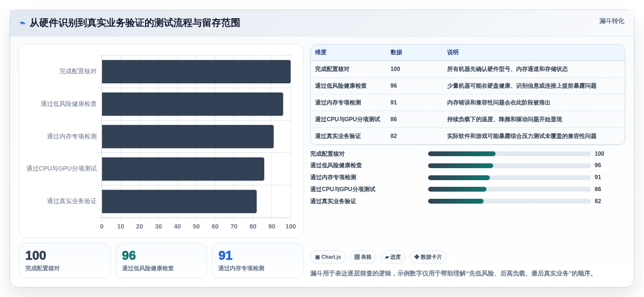The width and height of the screenshot is (644, 297).
Task: Click progress list label 通过真实业务验证
Action: click(x=333, y=201)
